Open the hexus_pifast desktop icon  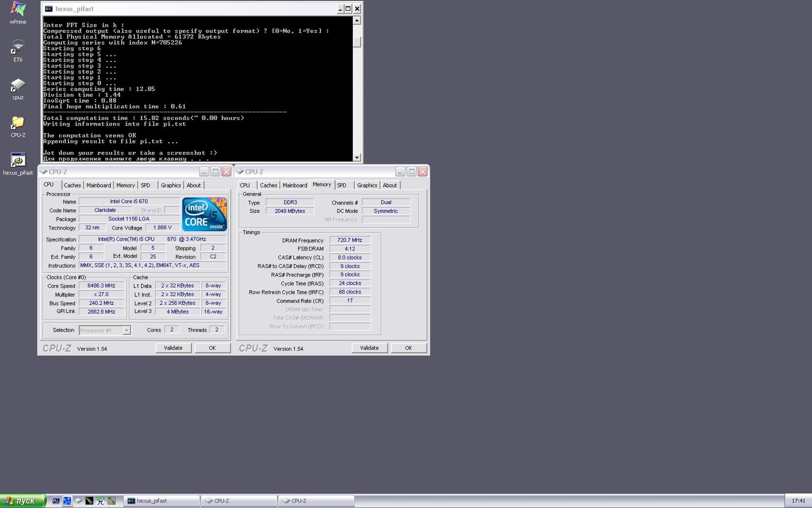[18, 164]
